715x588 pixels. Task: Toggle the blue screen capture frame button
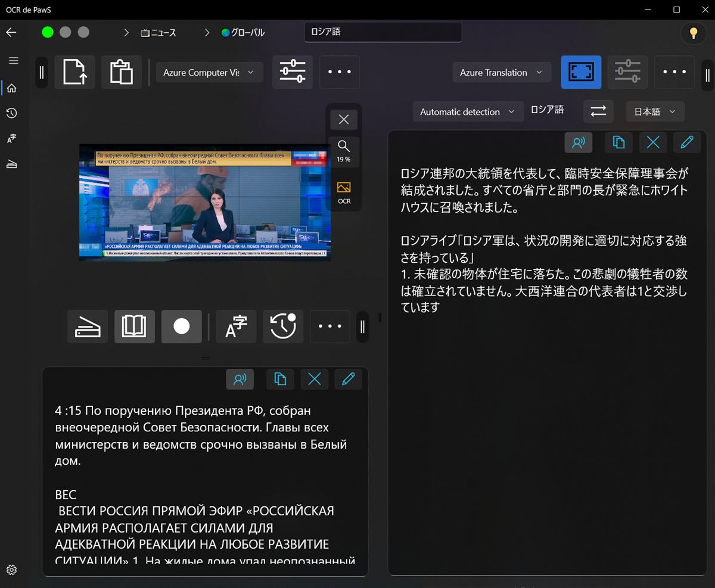coord(581,73)
